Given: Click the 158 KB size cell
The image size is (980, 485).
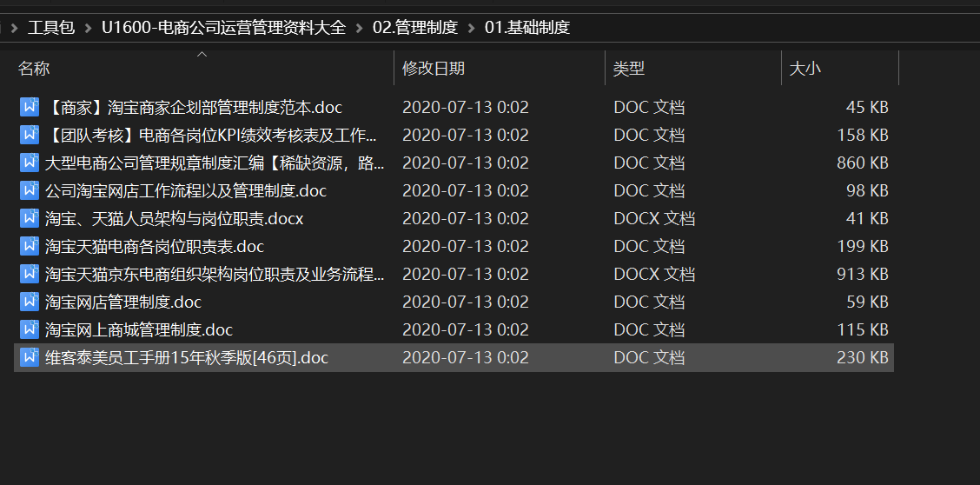Looking at the screenshot, I should 863,135.
